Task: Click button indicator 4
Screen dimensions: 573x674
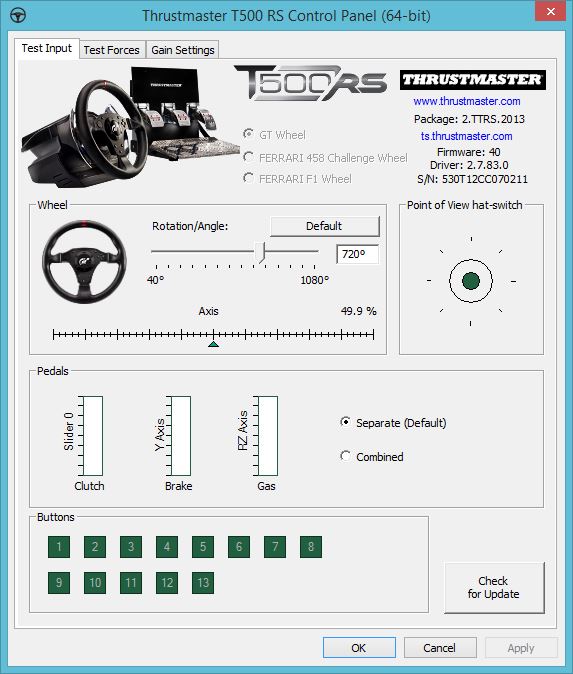Action: (167, 547)
